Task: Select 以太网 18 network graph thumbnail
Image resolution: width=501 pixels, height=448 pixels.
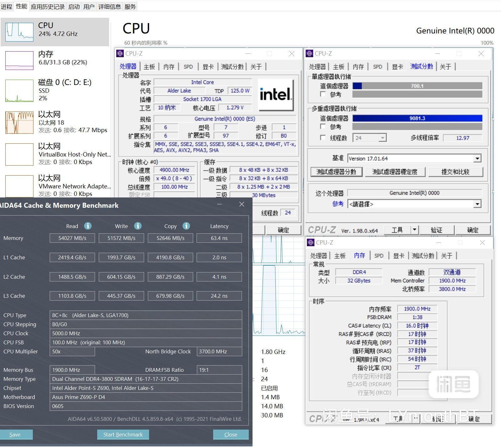Action: pyautogui.click(x=19, y=123)
